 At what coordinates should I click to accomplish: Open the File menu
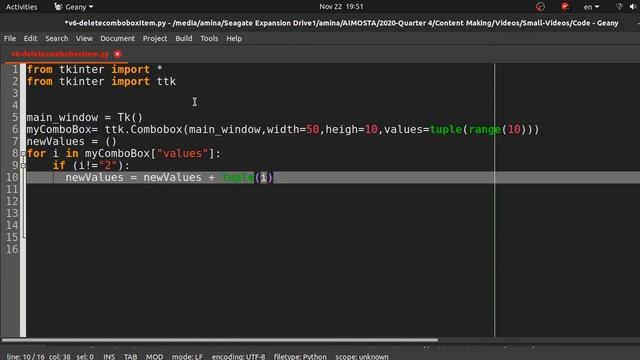[x=10, y=38]
